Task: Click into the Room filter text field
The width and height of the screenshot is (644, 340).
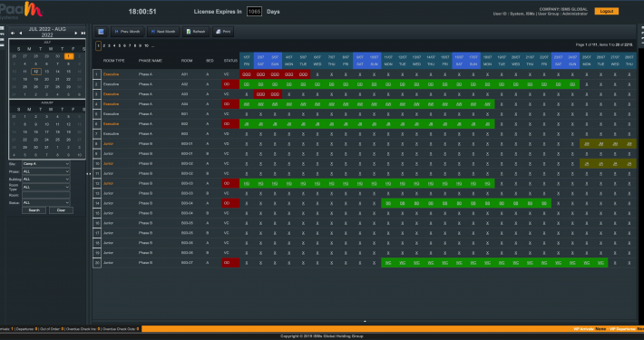Action: (45, 195)
